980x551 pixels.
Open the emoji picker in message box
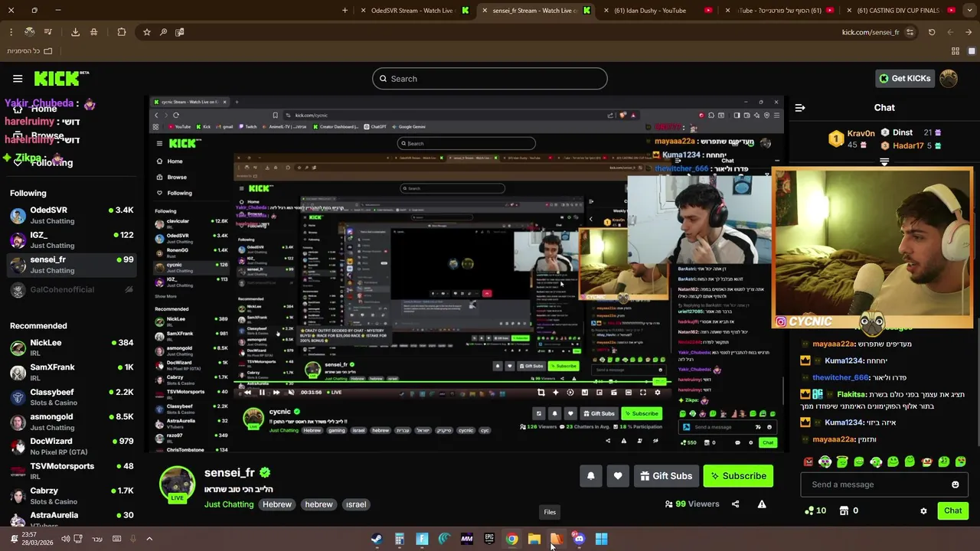955,484
